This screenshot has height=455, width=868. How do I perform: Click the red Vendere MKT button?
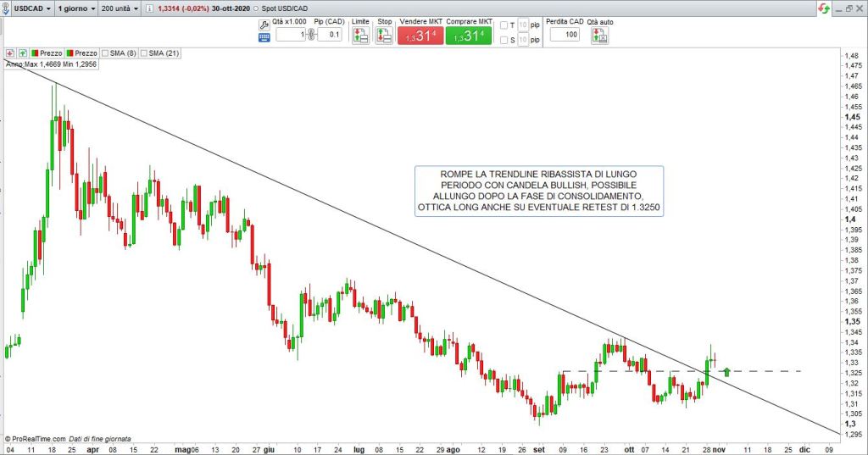point(420,36)
